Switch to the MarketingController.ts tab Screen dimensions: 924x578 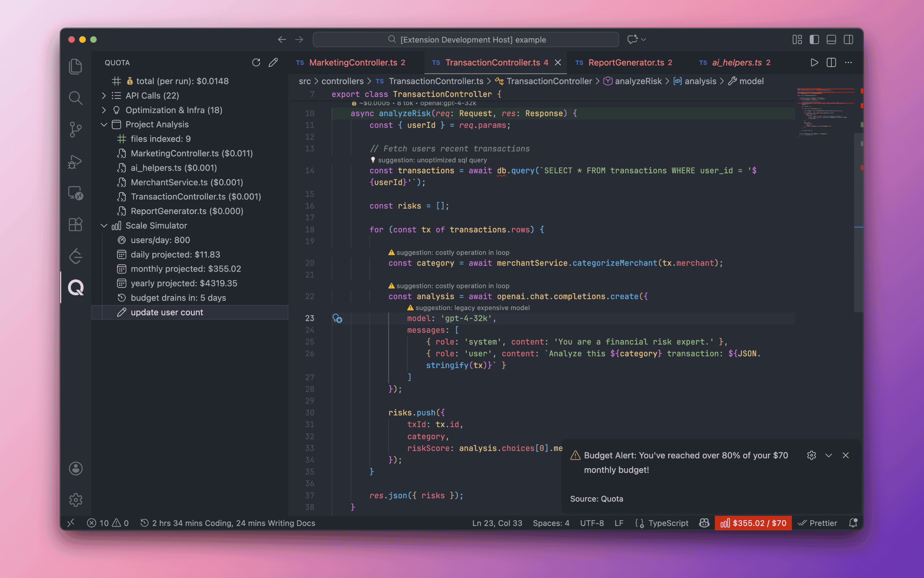click(x=357, y=62)
